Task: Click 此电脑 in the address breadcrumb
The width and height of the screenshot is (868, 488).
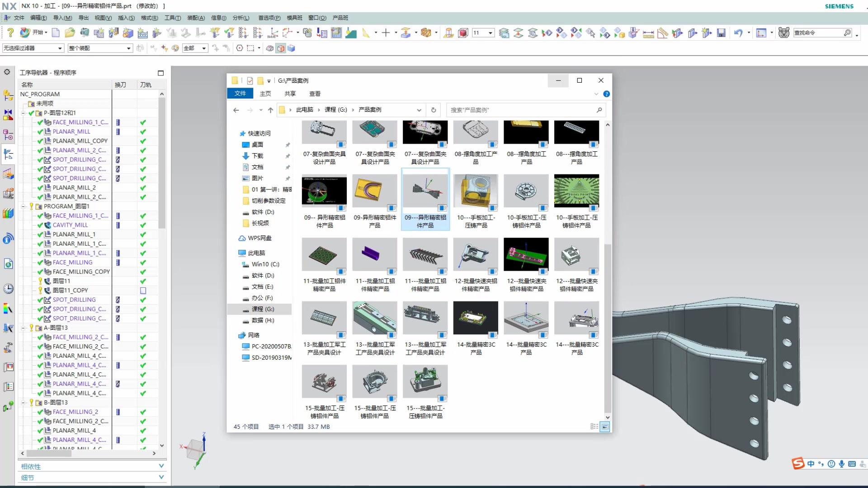Action: [x=304, y=110]
